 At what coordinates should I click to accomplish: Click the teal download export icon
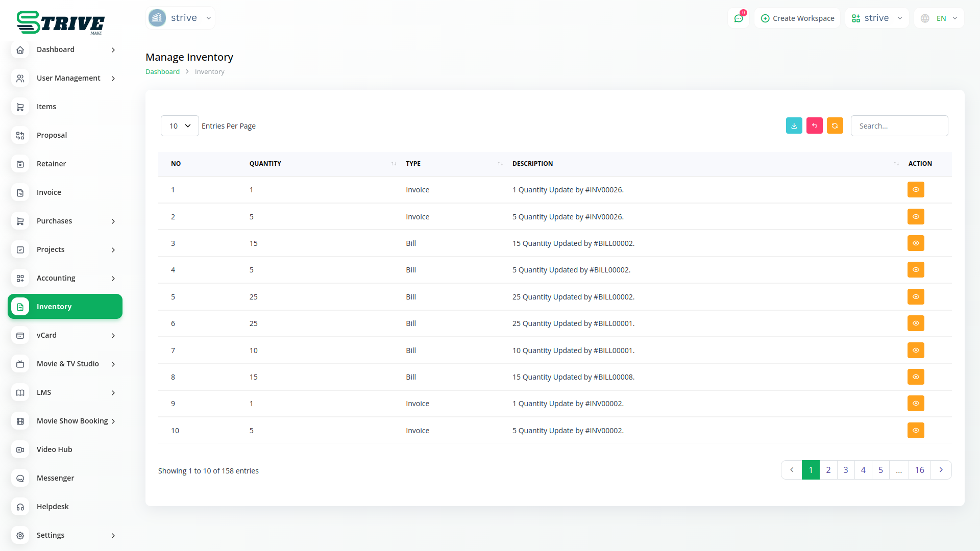tap(794, 126)
